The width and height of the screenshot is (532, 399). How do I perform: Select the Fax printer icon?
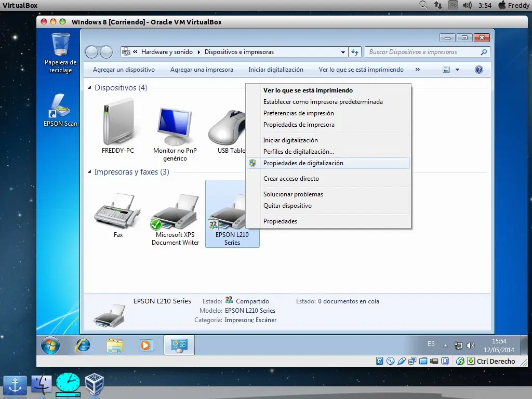click(118, 216)
